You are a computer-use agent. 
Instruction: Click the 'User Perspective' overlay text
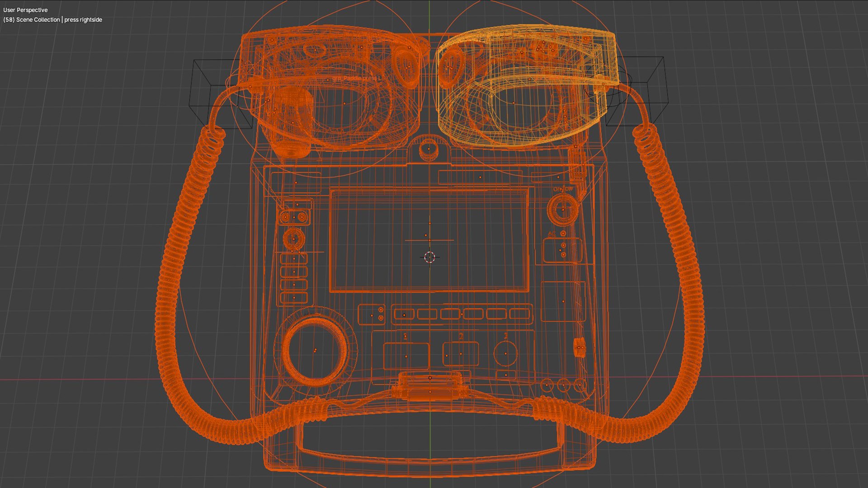tap(25, 10)
